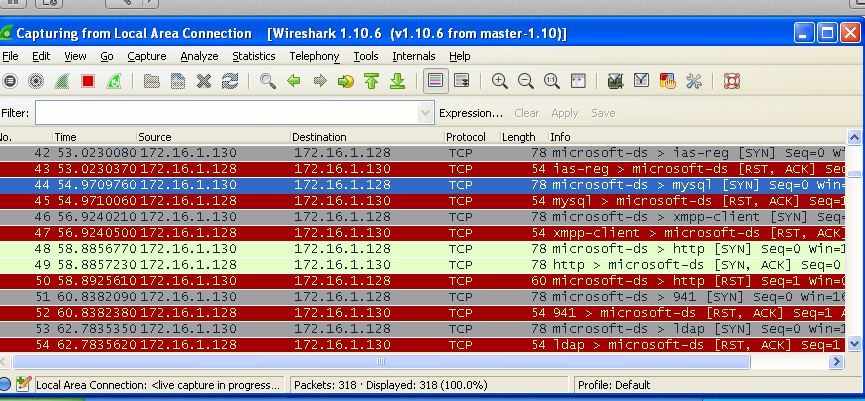Sort by the Time column header
The height and width of the screenshot is (401, 865).
[x=94, y=137]
